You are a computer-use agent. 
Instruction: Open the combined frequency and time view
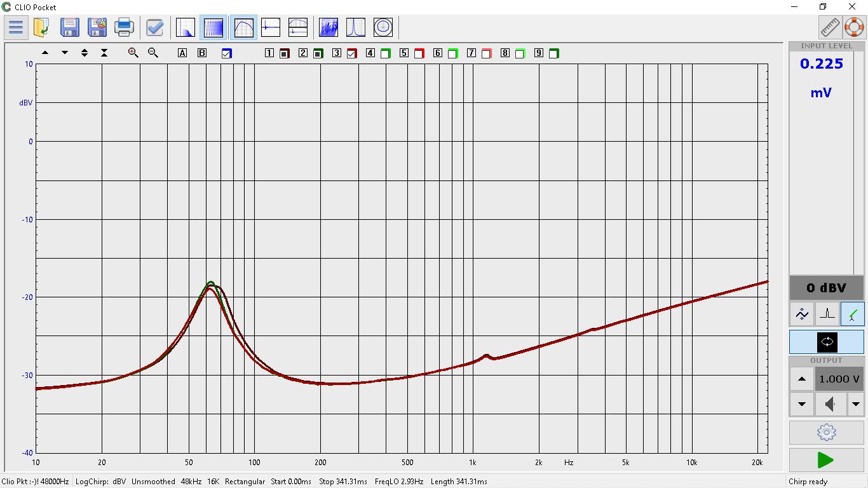pos(298,27)
